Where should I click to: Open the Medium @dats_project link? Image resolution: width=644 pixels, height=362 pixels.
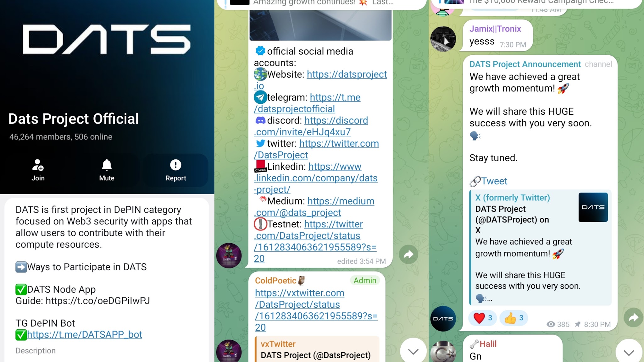[x=314, y=207]
